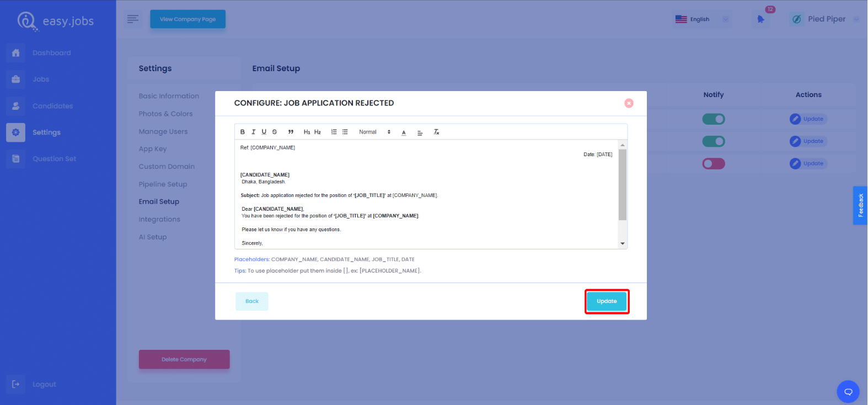
Task: Click the Tips label text
Action: (240, 271)
